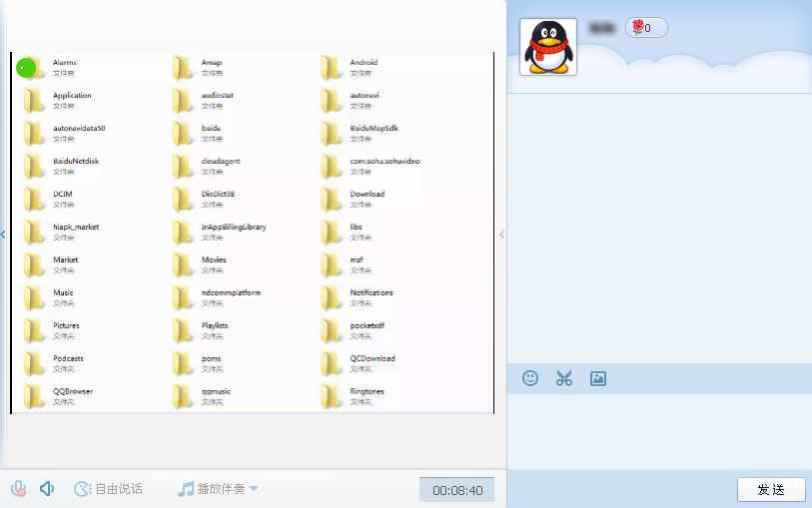Viewport: 812px width, 508px height.
Task: Click the Ringtones folder icon
Action: [332, 396]
